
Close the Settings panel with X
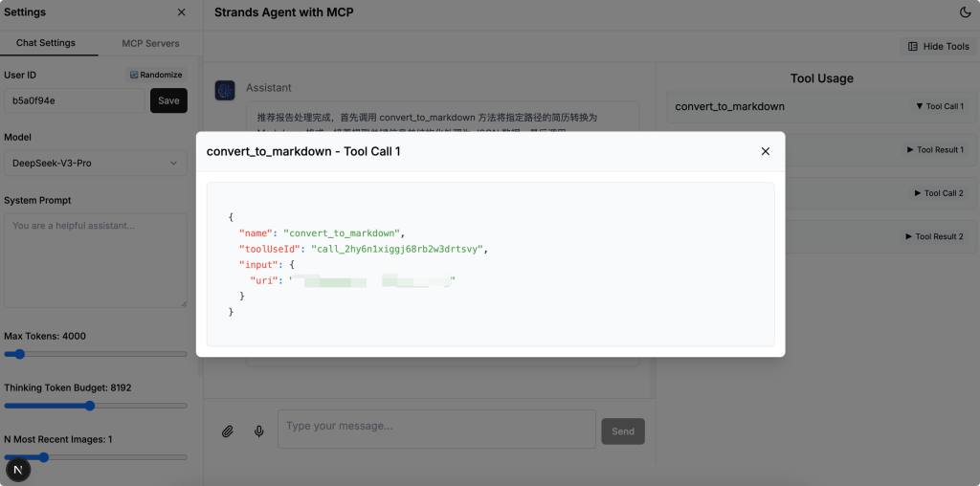(181, 11)
